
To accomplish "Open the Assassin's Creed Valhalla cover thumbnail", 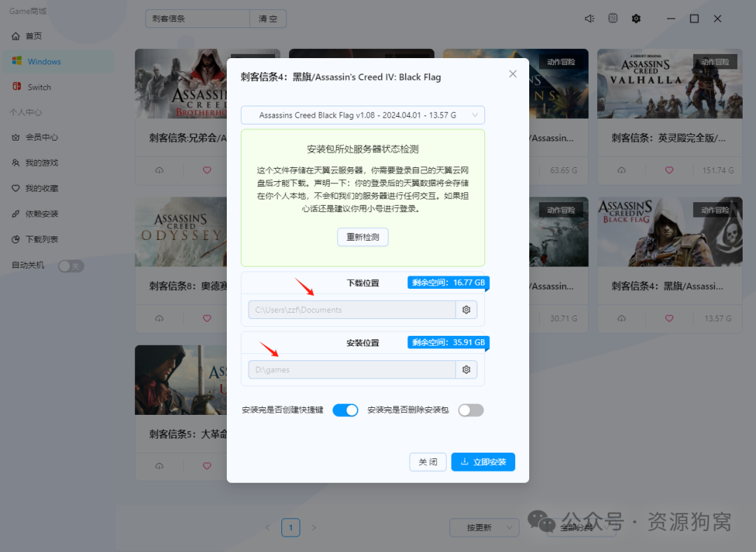I will tap(670, 84).
